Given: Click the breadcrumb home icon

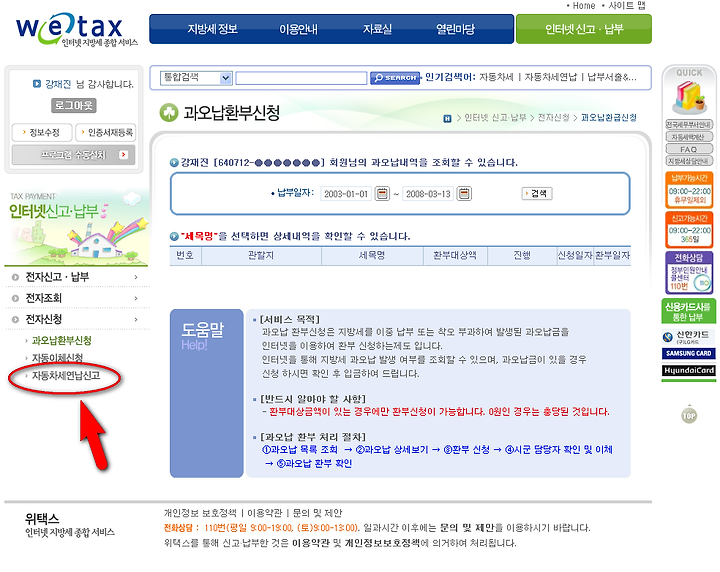Looking at the screenshot, I should click(447, 118).
